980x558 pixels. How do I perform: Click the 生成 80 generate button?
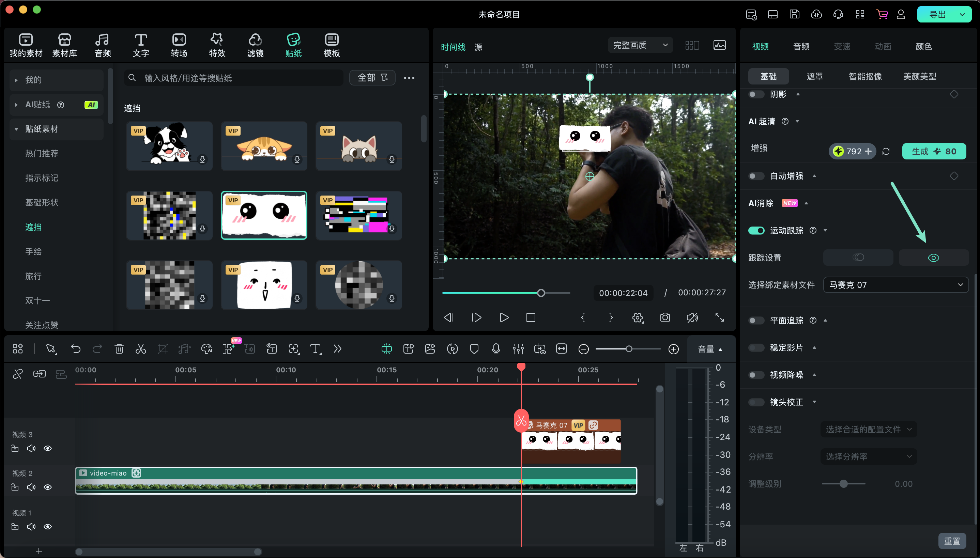click(934, 151)
